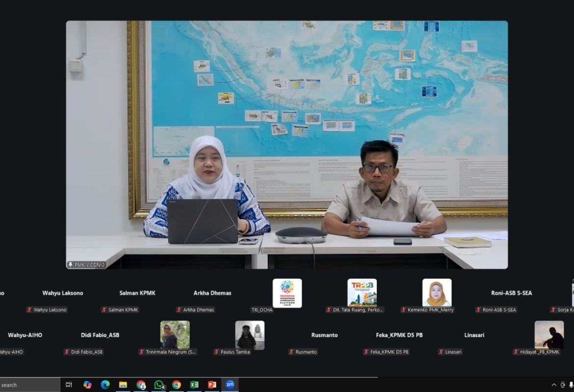Click the pin icon on PMK VICON-2 label
Viewport: 574px width, 392px height.
tap(71, 265)
